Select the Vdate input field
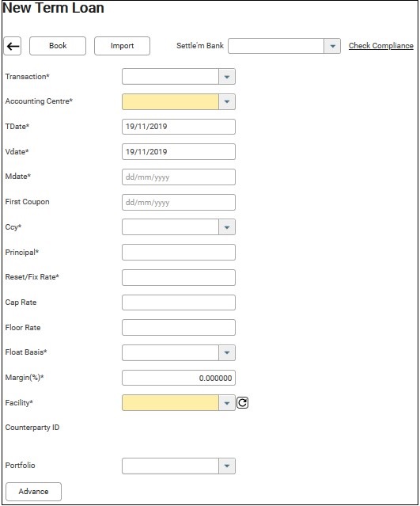 (179, 152)
